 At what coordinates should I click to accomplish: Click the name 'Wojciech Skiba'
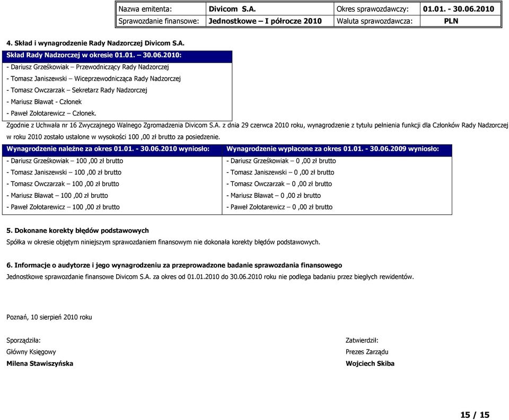pos(370,364)
